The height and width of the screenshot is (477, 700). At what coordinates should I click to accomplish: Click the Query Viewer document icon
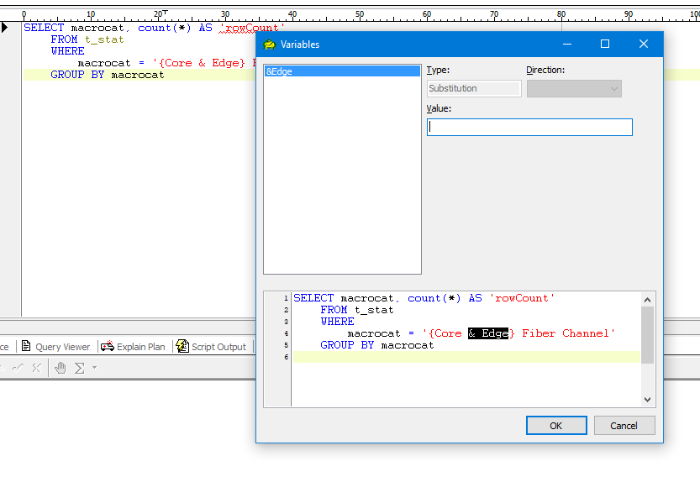(x=26, y=346)
